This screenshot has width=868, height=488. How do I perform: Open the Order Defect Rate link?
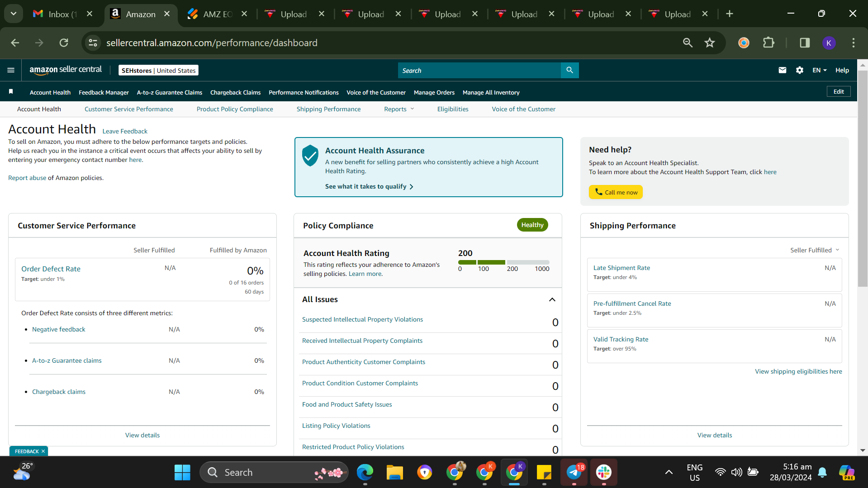tap(51, 269)
